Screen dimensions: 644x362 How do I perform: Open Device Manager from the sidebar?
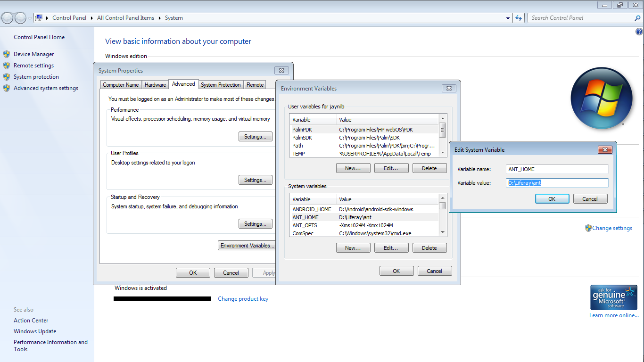click(x=34, y=54)
